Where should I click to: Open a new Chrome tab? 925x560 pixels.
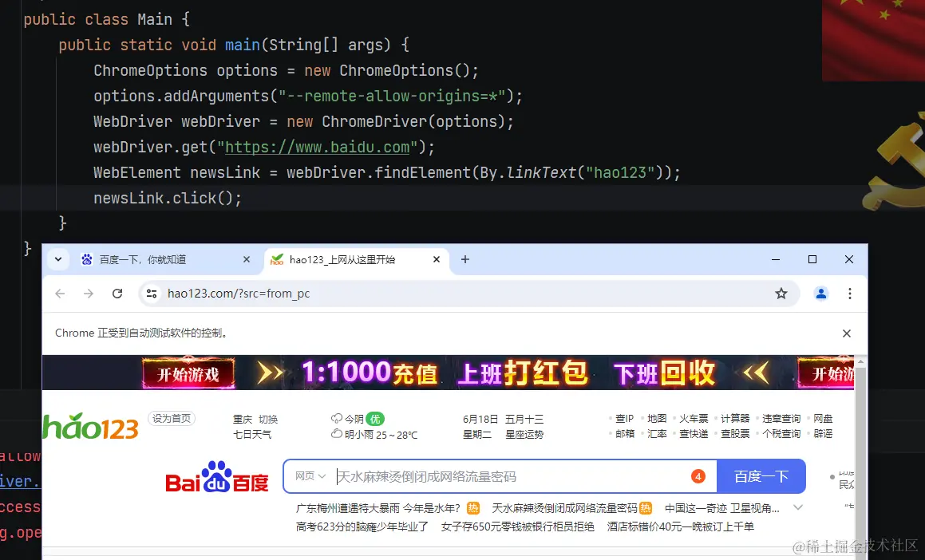464,259
